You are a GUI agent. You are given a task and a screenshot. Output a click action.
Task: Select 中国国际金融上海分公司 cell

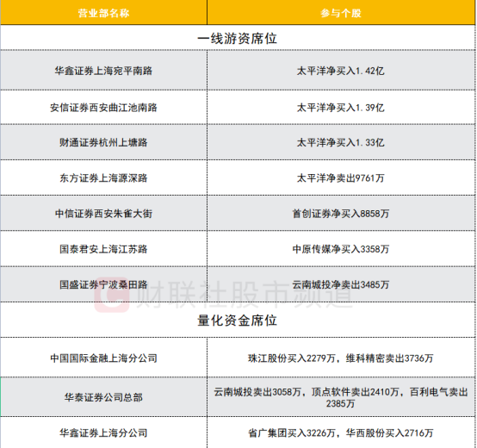(103, 358)
